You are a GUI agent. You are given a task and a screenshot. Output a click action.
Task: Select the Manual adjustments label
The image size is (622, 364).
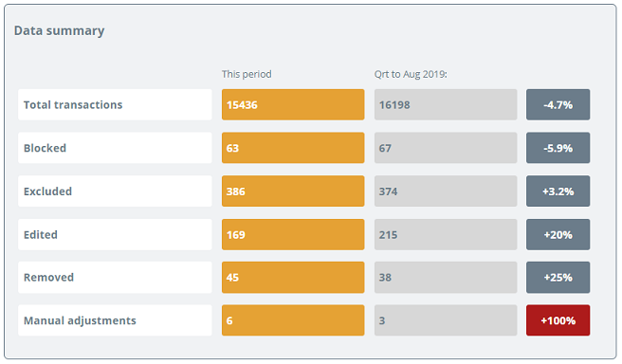tap(115, 320)
